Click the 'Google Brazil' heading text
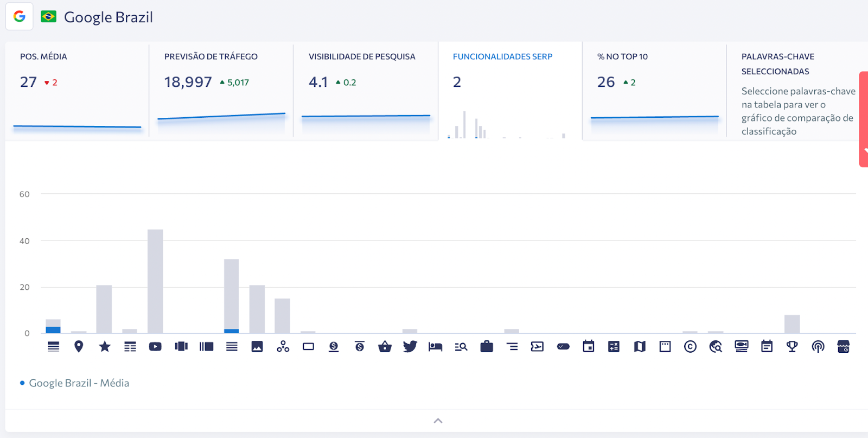The width and height of the screenshot is (868, 438). [108, 17]
